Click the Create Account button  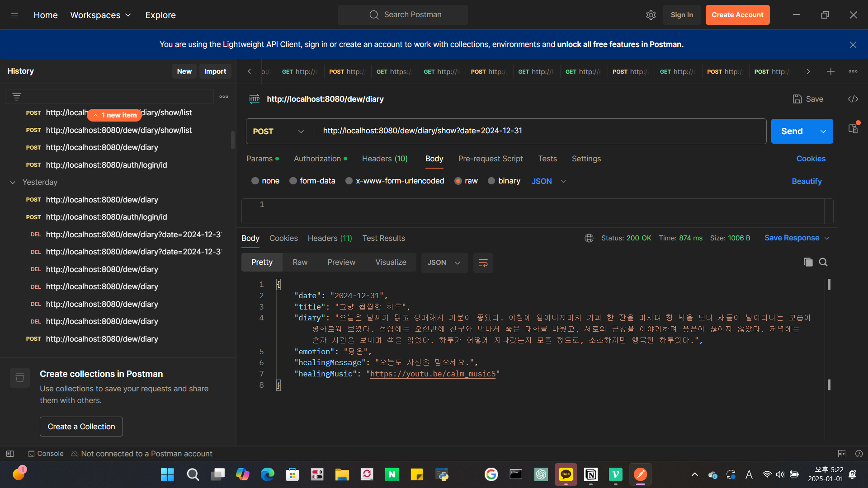pyautogui.click(x=738, y=15)
